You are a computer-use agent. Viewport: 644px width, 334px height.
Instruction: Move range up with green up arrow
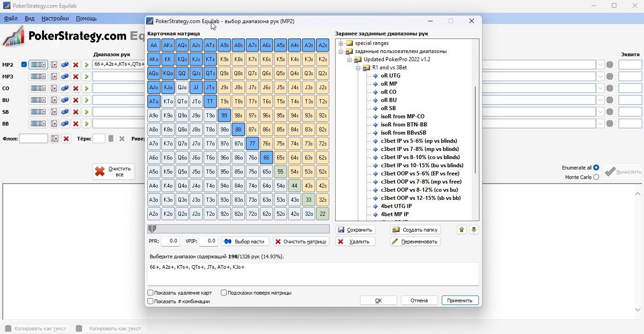click(x=462, y=230)
